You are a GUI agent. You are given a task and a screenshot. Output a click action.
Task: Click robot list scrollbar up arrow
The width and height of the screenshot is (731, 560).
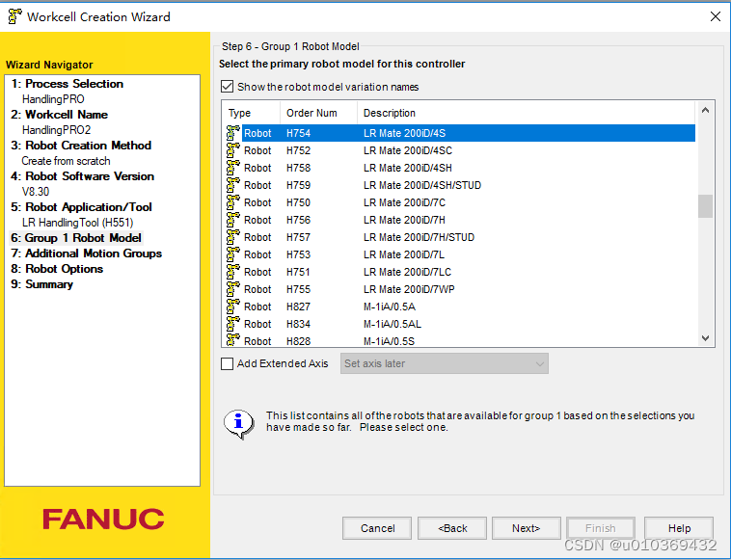point(705,111)
